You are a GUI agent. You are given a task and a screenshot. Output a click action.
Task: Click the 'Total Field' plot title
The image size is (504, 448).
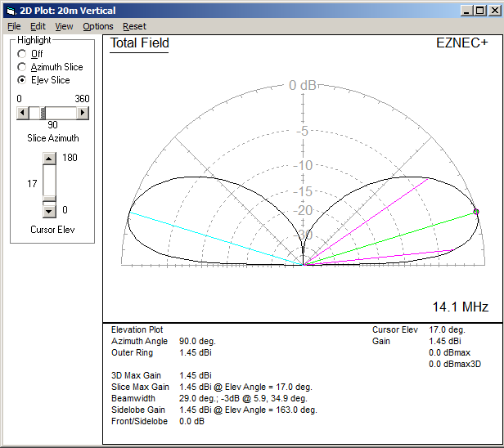point(139,43)
